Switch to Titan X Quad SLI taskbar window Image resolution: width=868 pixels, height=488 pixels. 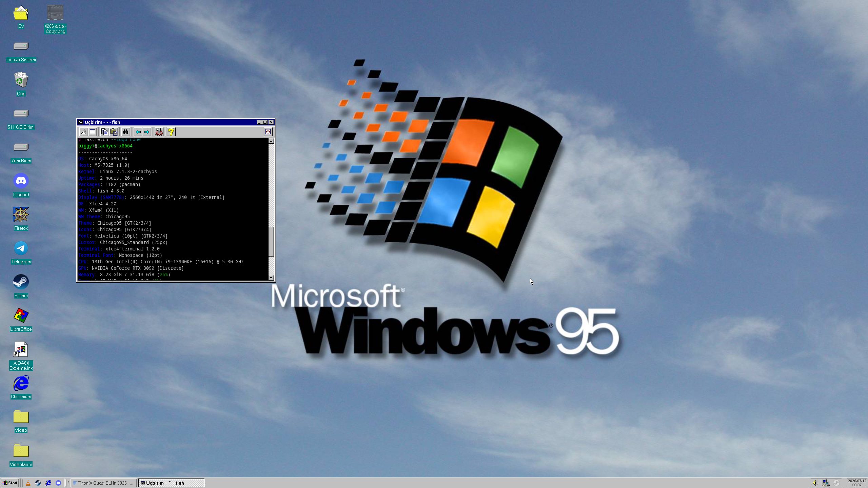(x=104, y=483)
